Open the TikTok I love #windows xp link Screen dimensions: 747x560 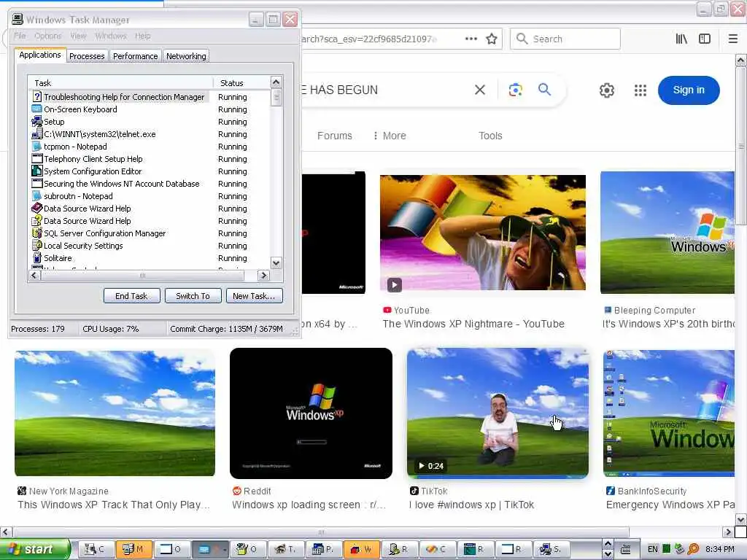tap(471, 505)
